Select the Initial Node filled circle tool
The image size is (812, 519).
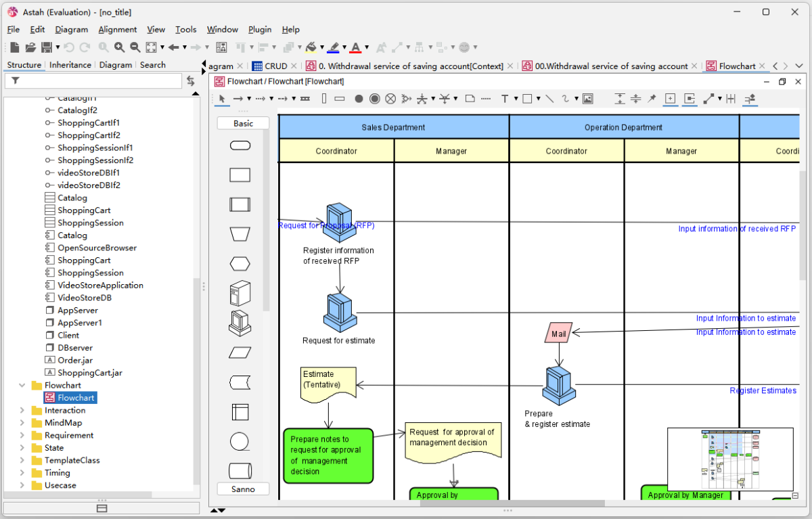359,99
